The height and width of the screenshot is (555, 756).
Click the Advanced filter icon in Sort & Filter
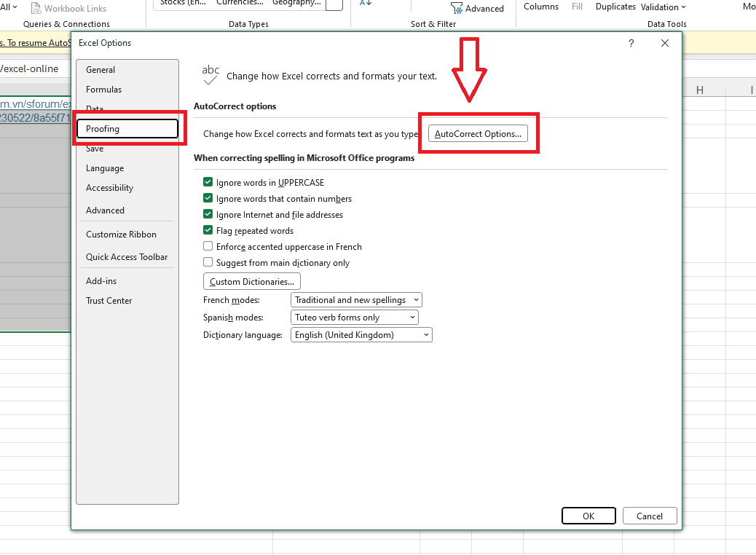click(x=456, y=8)
